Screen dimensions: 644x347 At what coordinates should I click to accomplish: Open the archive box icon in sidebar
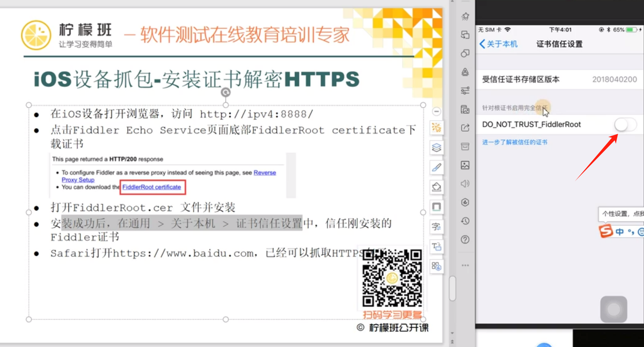pyautogui.click(x=465, y=147)
